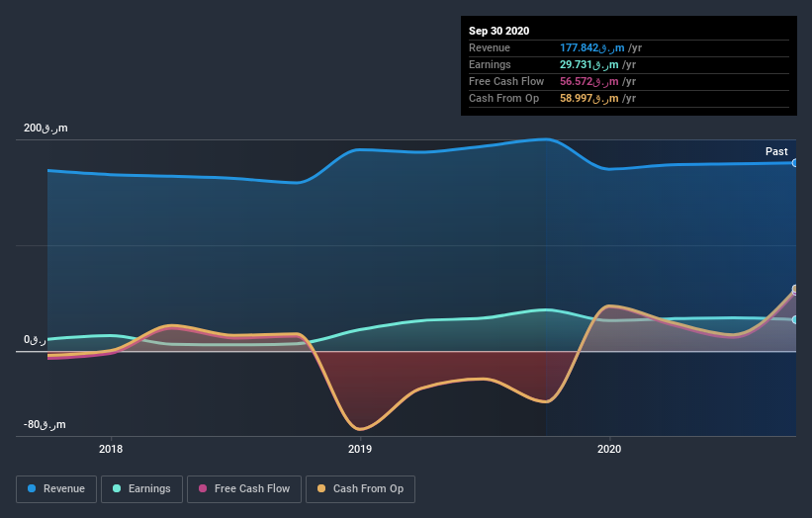Click the Earnings end-point marker on chart
This screenshot has height=518, width=812.
point(795,320)
